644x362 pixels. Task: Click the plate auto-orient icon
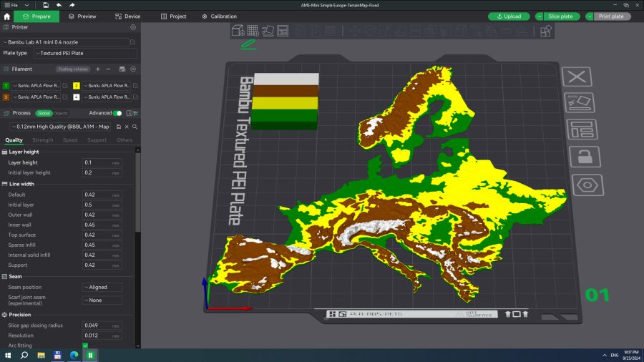point(580,102)
